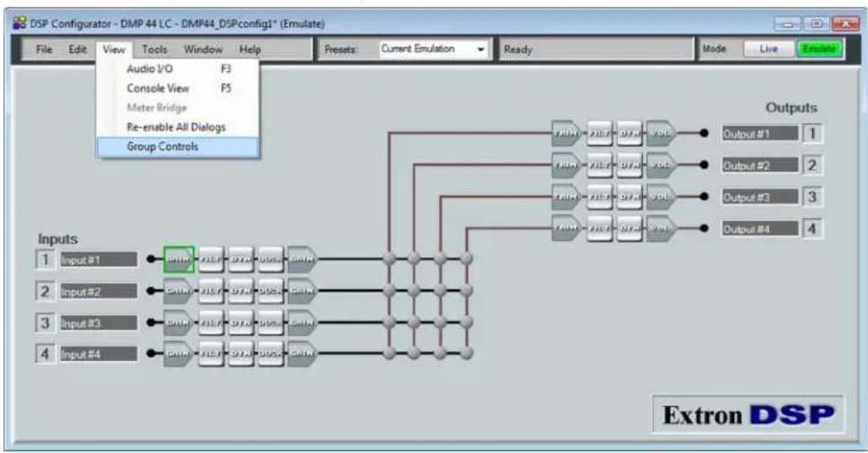Click the Ready status field
Viewport: 868px width, 453px height.
point(596,49)
